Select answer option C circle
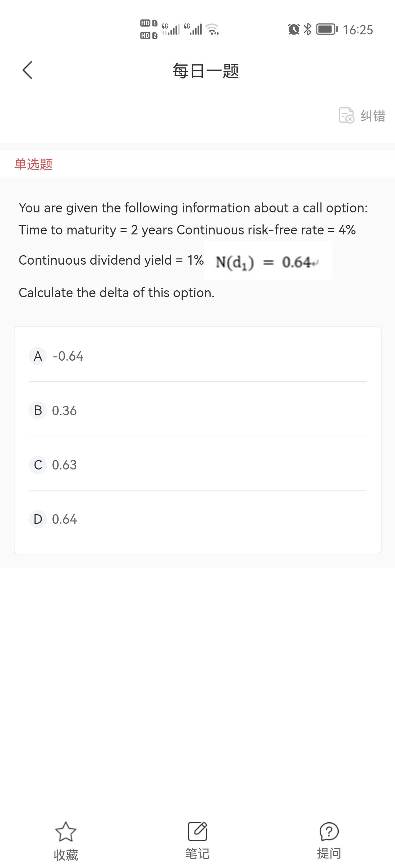The width and height of the screenshot is (395, 868). coord(38,465)
